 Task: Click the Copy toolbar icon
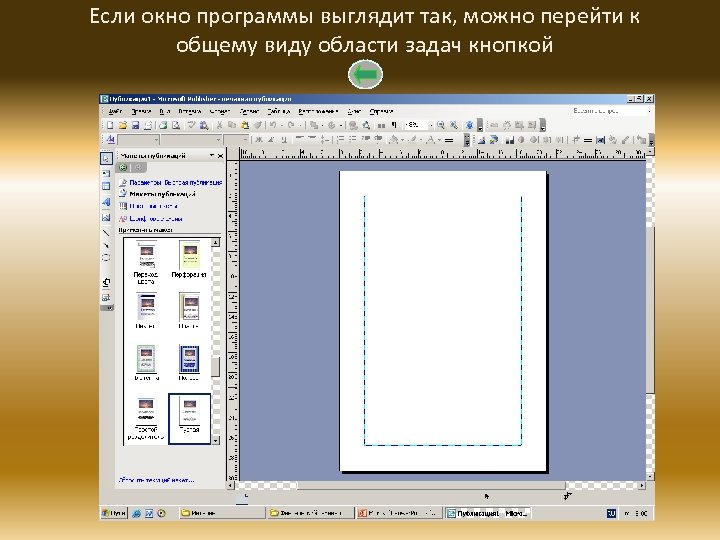pyautogui.click(x=232, y=125)
